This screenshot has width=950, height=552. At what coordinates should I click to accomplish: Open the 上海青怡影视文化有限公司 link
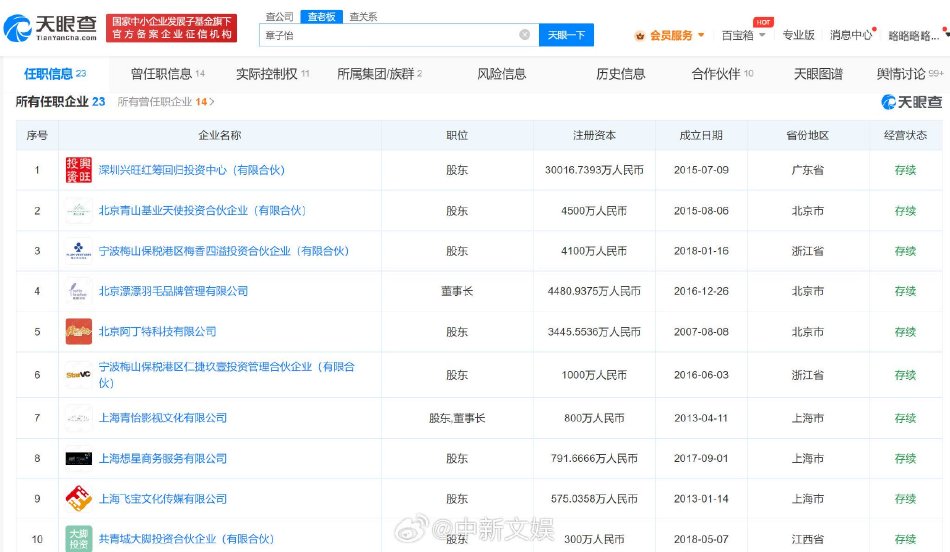tap(163, 418)
